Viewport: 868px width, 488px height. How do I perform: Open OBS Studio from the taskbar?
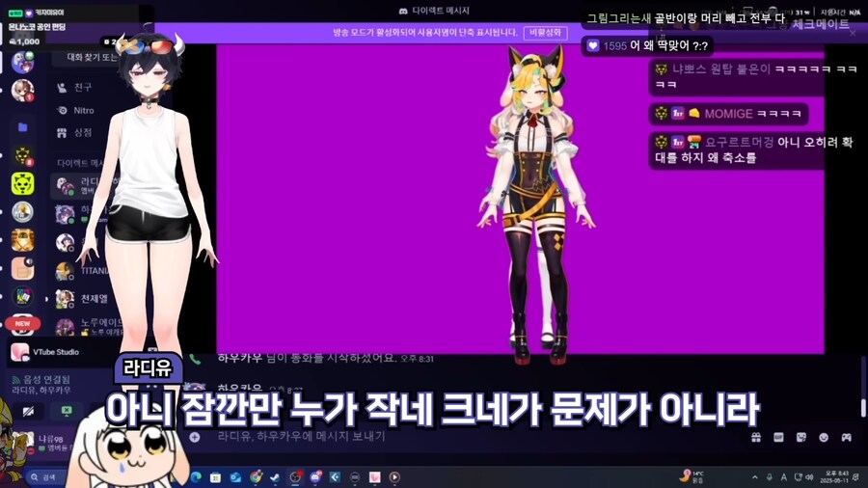[x=295, y=477]
